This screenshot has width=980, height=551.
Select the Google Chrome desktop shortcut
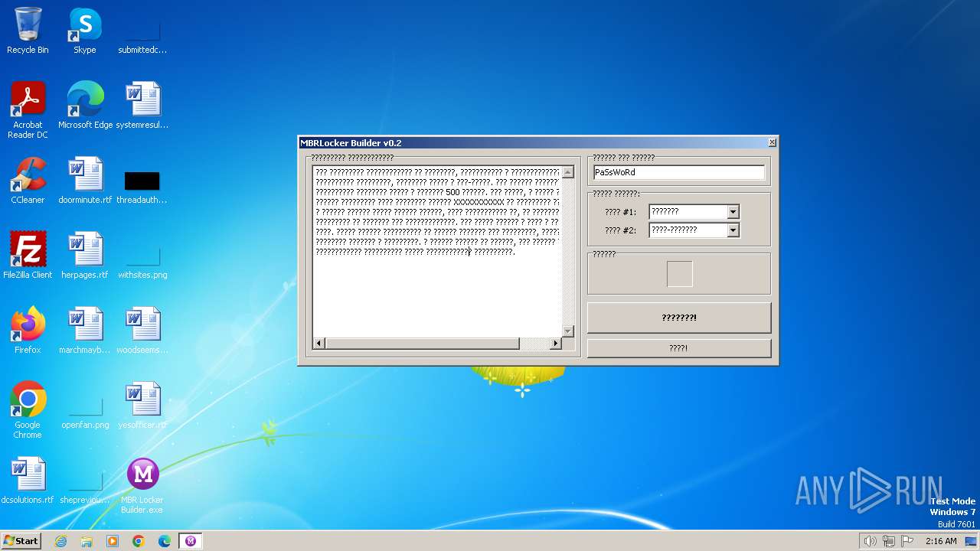(28, 410)
